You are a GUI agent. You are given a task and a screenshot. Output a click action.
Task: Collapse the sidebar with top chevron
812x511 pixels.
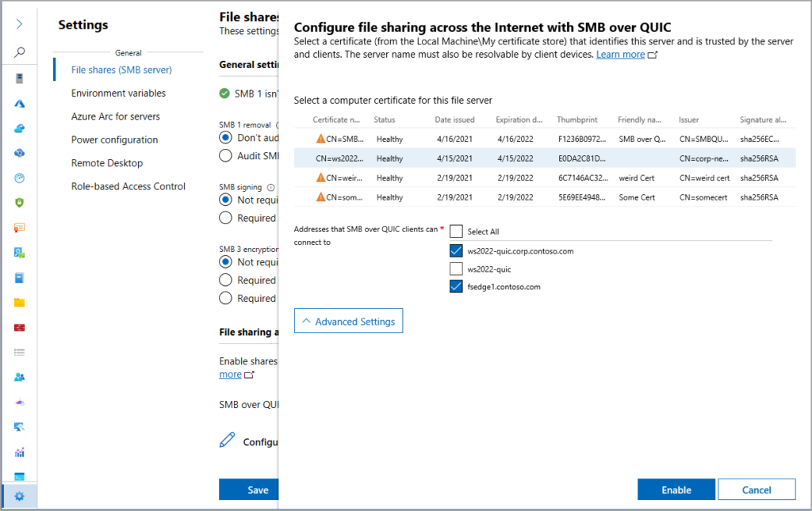20,24
